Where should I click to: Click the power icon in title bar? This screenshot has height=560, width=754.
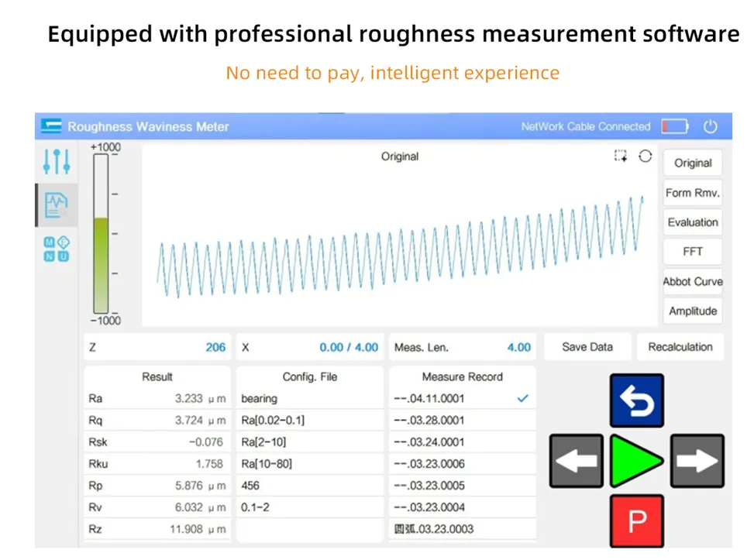[711, 126]
